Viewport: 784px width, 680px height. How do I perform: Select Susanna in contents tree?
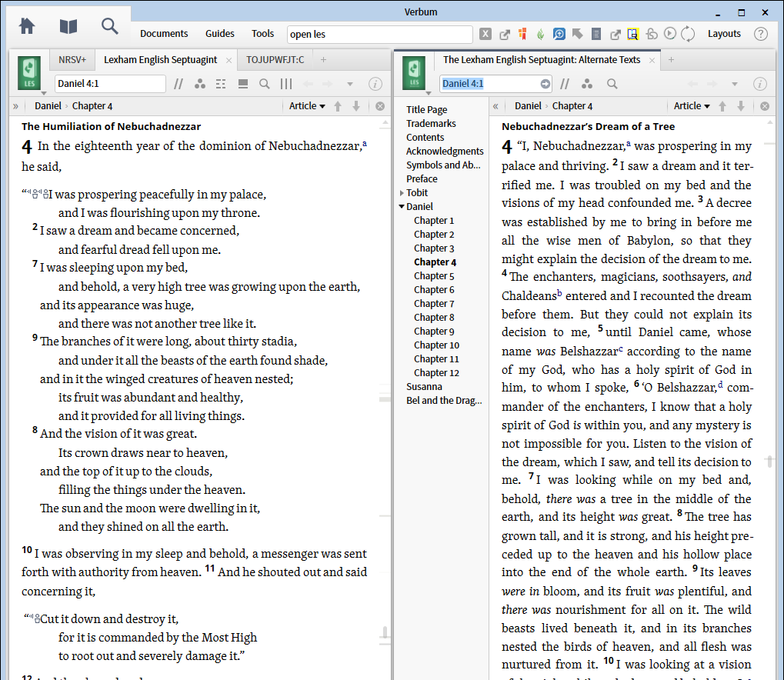point(424,386)
